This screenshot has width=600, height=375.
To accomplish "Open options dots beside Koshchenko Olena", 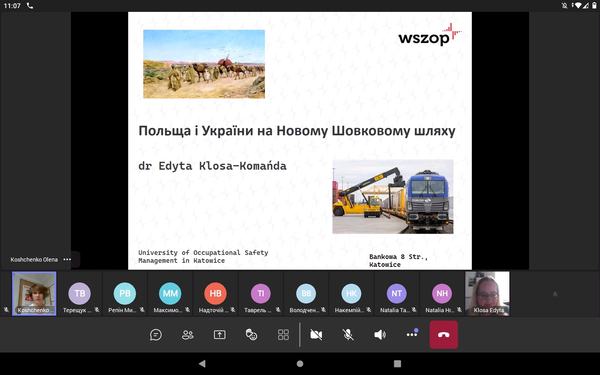I will click(x=67, y=259).
